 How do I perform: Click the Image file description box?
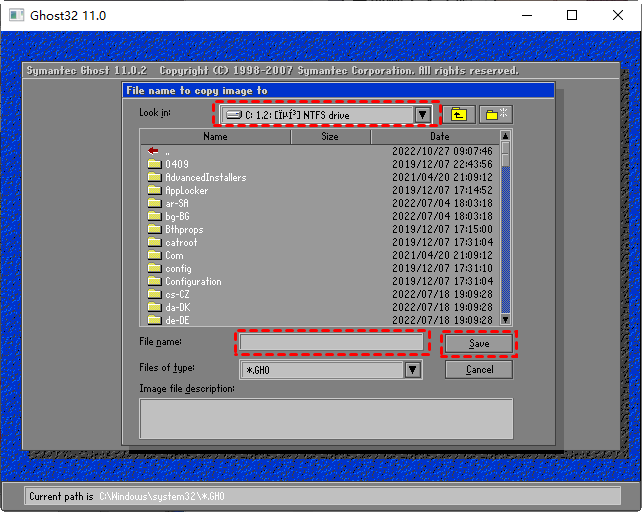[x=326, y=417]
